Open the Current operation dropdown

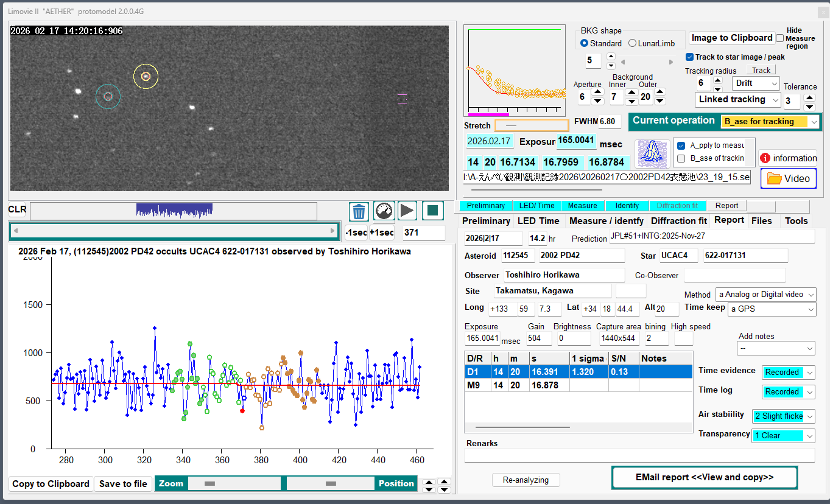[771, 122]
